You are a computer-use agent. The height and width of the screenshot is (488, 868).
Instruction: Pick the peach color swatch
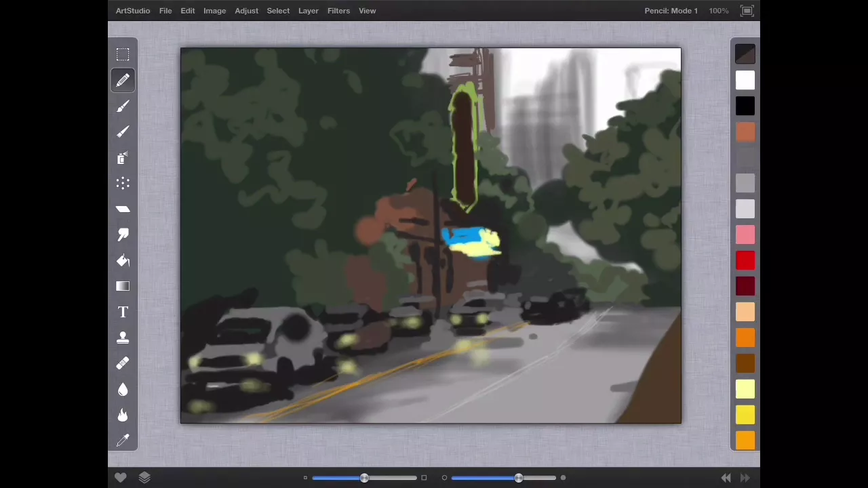745,312
